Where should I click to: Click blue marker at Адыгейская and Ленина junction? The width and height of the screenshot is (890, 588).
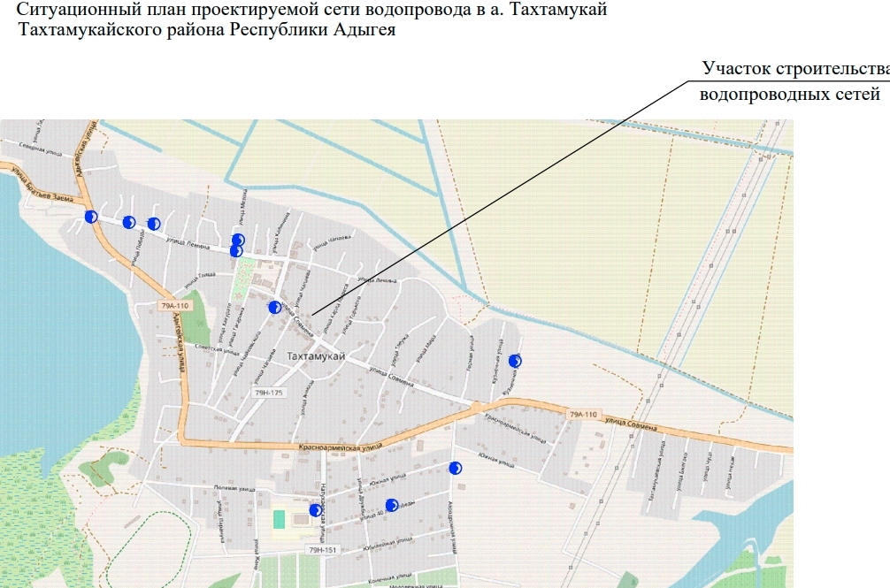pyautogui.click(x=90, y=217)
